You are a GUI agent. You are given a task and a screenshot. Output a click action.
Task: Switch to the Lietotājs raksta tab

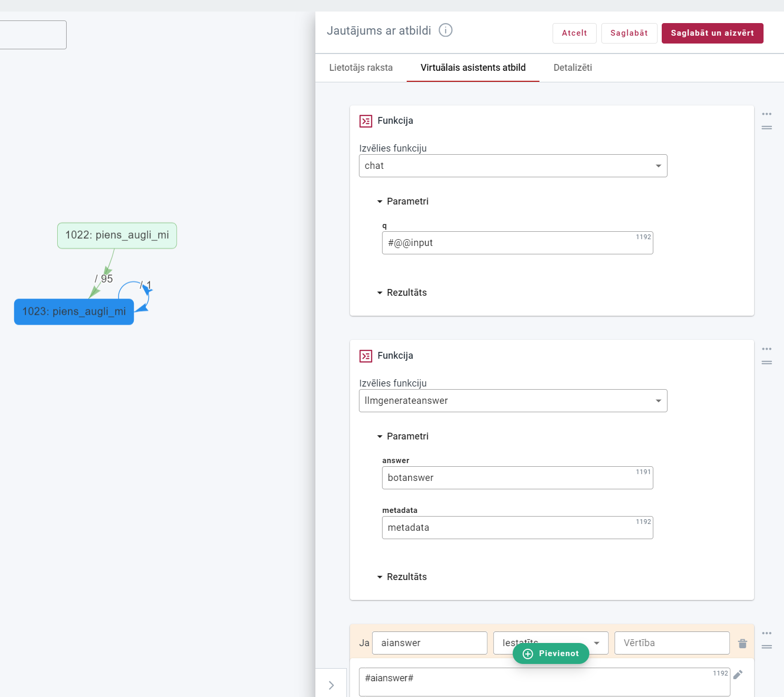coord(361,68)
